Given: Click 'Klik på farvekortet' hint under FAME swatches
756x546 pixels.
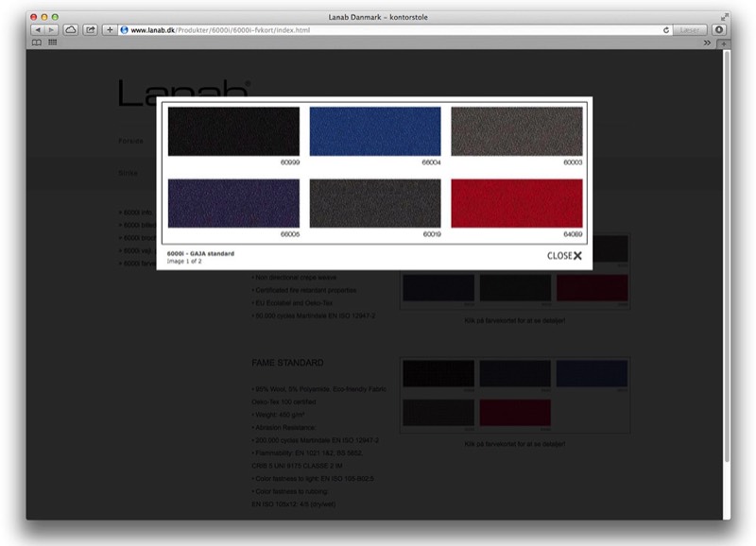Looking at the screenshot, I should coord(514,444).
